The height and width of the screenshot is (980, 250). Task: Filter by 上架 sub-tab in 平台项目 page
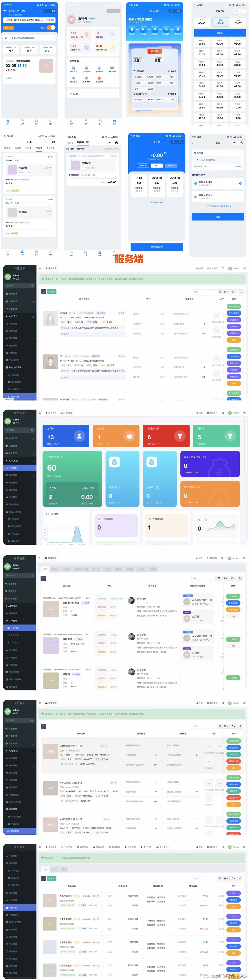[54, 869]
